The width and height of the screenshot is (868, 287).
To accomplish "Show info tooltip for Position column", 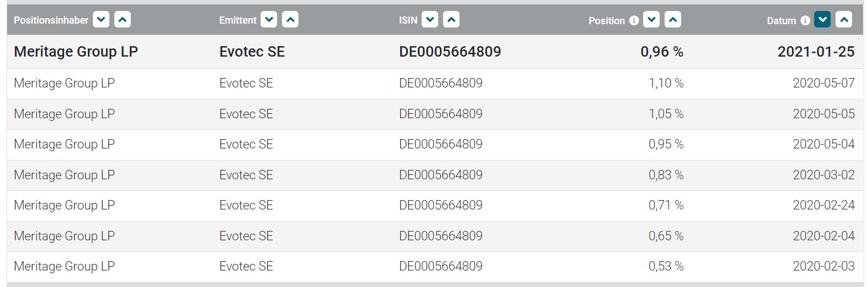I will click(634, 20).
